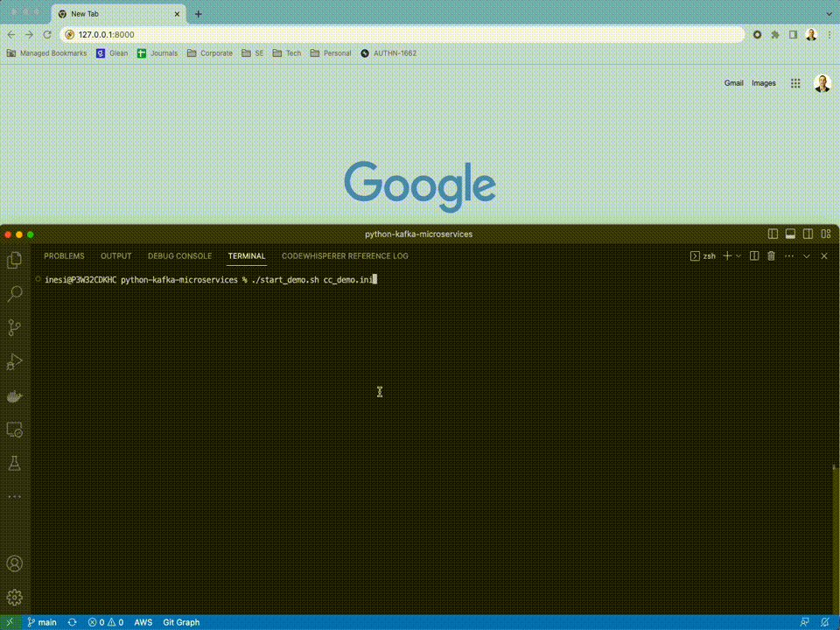
Task: Click the feedback icon in status bar
Action: (804, 622)
